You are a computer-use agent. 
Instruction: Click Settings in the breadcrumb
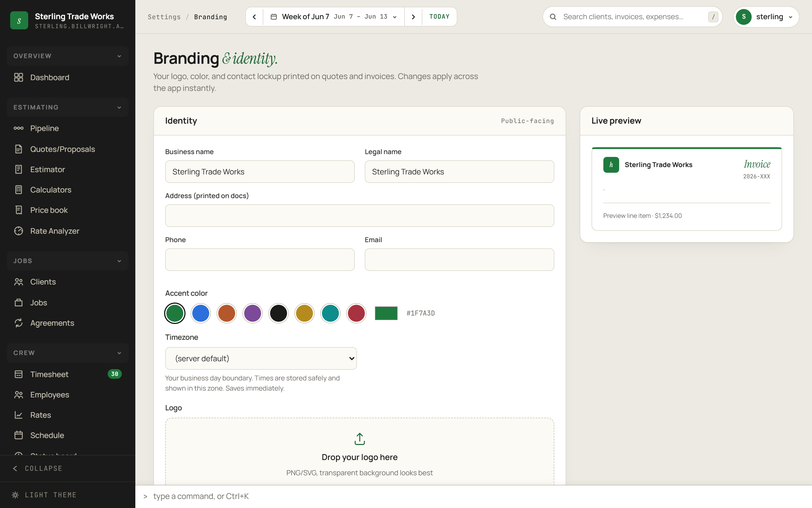point(164,17)
